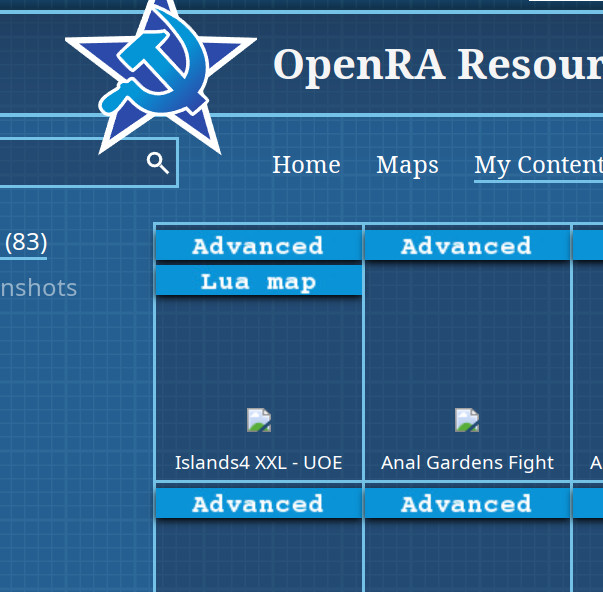Click the Advanced badge above the Lua map label
Screen dimensions: 603x592
(x=258, y=246)
